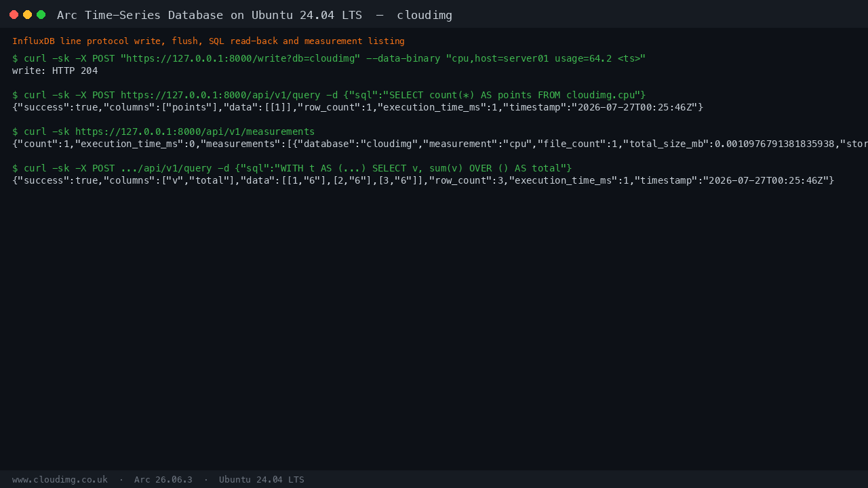Click the measurements JSON output starting with "count":1
This screenshot has width=868, height=488.
tap(440, 144)
